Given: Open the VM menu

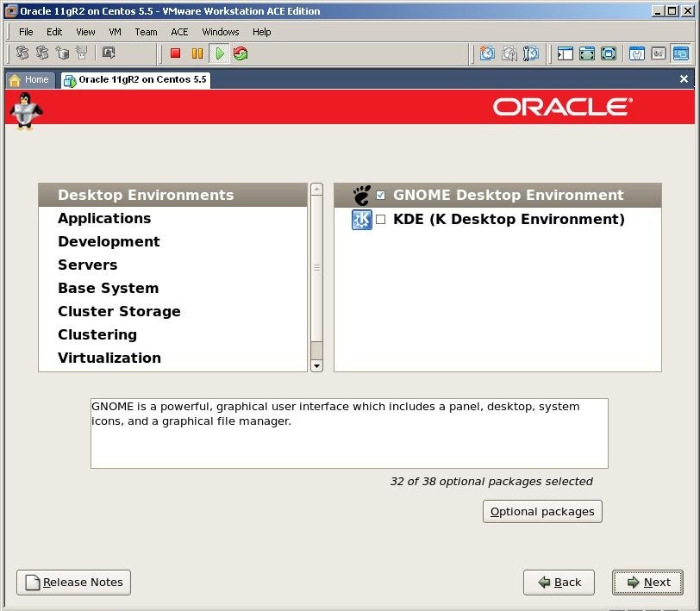Looking at the screenshot, I should [115, 32].
